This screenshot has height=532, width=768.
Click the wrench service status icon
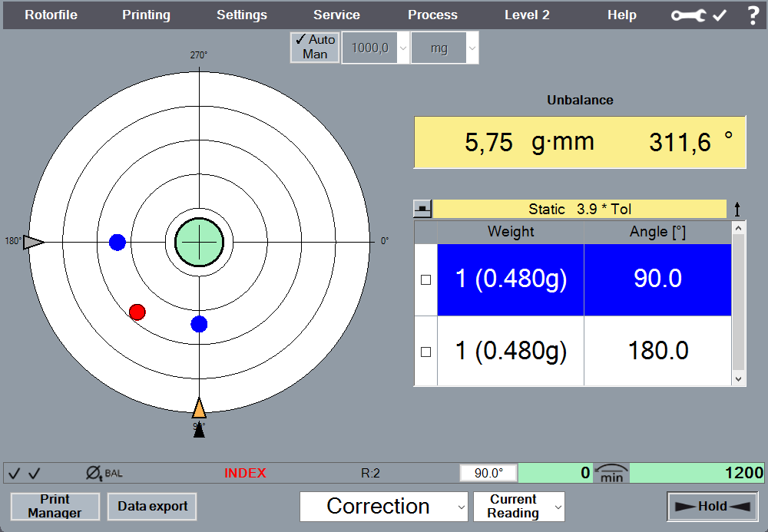tap(688, 15)
